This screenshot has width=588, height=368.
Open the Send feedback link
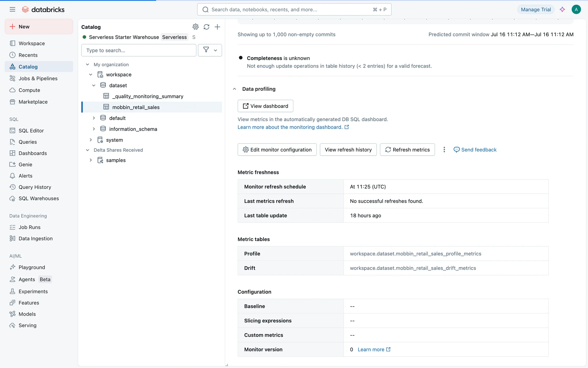click(x=475, y=150)
